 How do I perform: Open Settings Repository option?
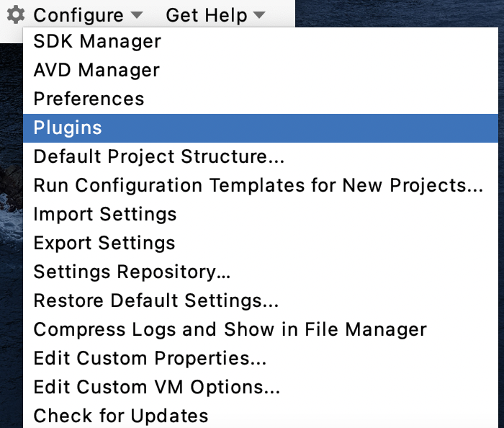(261, 272)
